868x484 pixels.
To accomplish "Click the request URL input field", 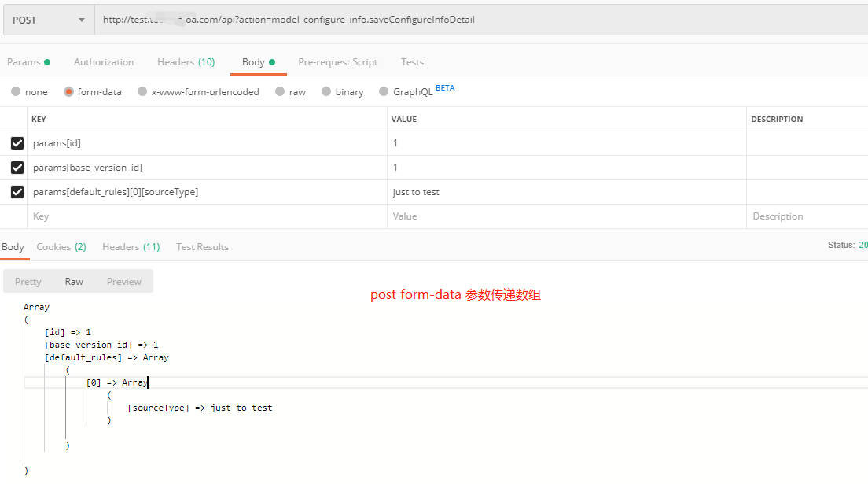I will (x=314, y=20).
